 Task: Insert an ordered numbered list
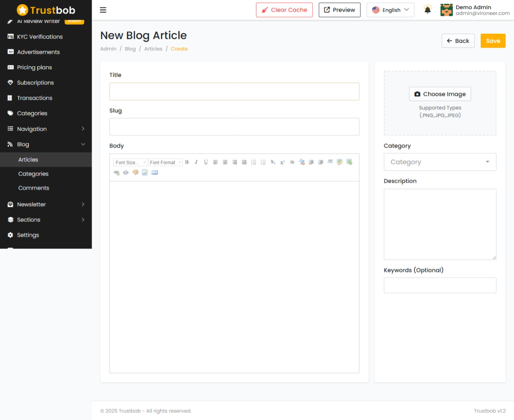pos(254,162)
